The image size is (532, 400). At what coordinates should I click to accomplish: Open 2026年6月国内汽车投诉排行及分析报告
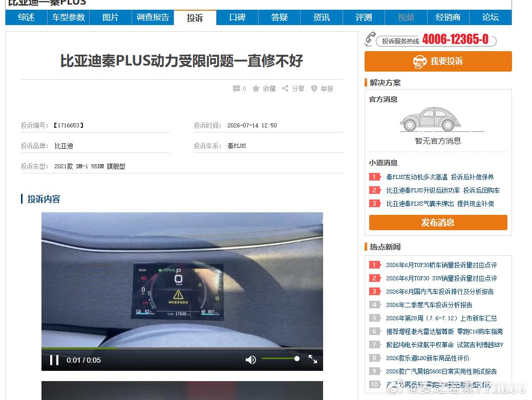pos(440,292)
